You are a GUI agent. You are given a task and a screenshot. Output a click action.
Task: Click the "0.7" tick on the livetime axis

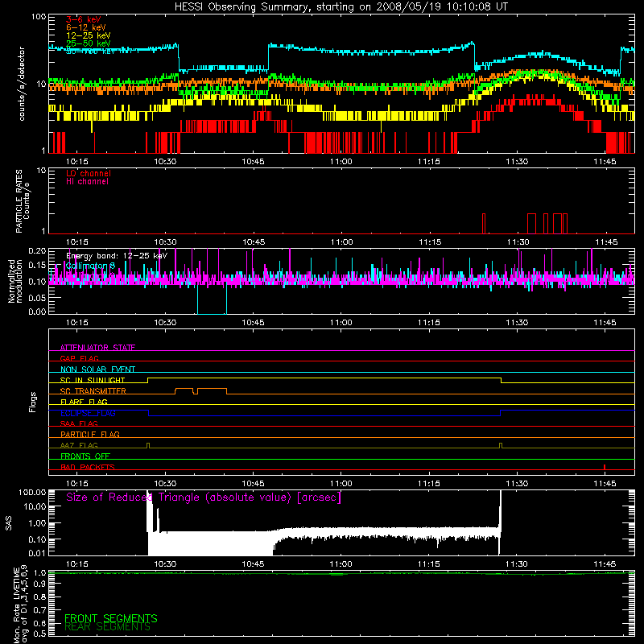40,610
